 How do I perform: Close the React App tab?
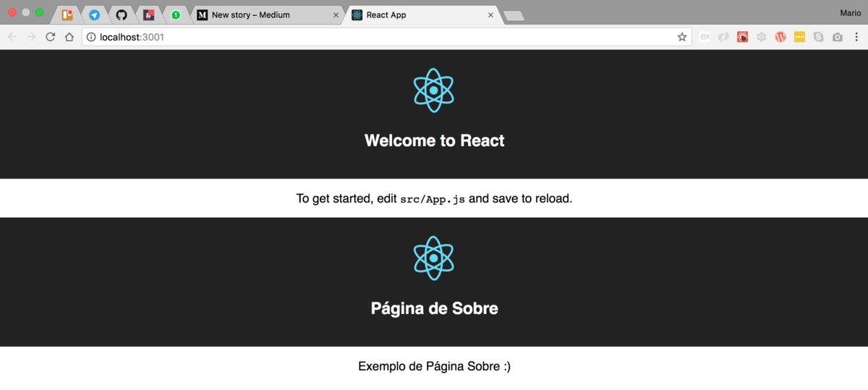pyautogui.click(x=490, y=14)
